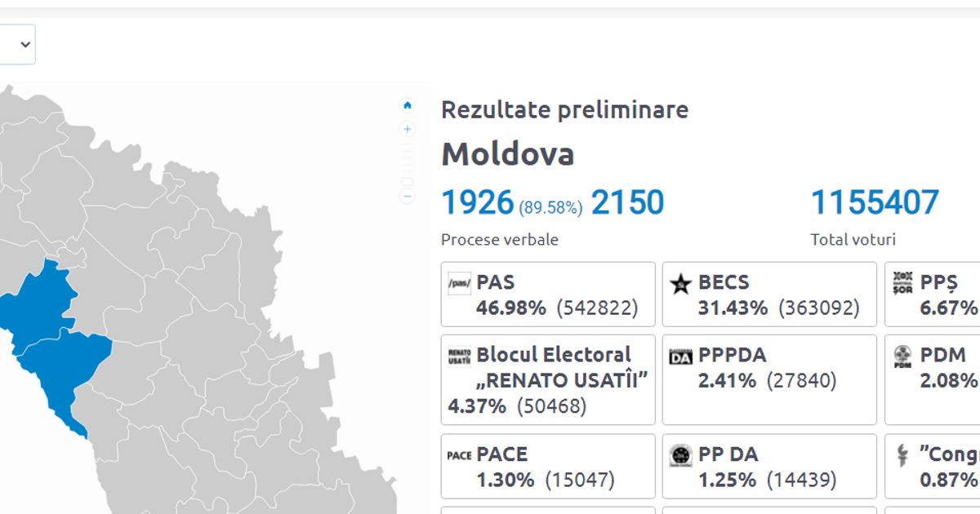Click the Renato Usatîi bloc logo
Viewport: 980px width, 514px height.
click(460, 357)
